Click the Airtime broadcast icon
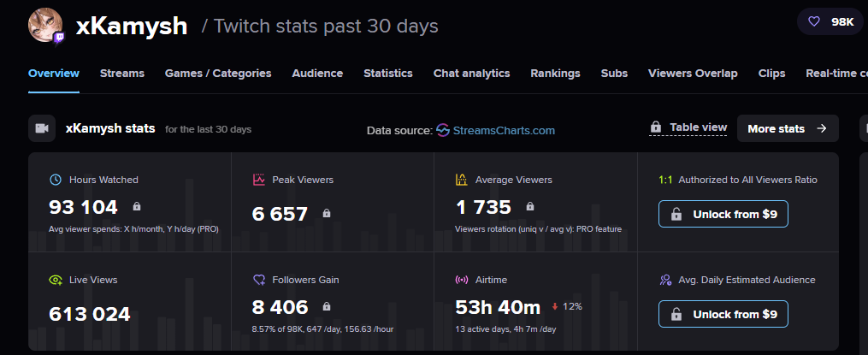This screenshot has width=868, height=355. tap(461, 280)
